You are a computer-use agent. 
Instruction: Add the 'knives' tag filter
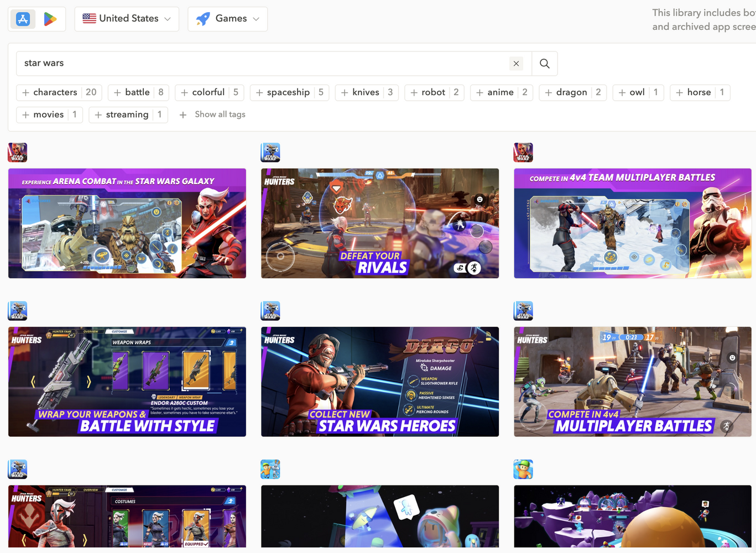(x=367, y=92)
